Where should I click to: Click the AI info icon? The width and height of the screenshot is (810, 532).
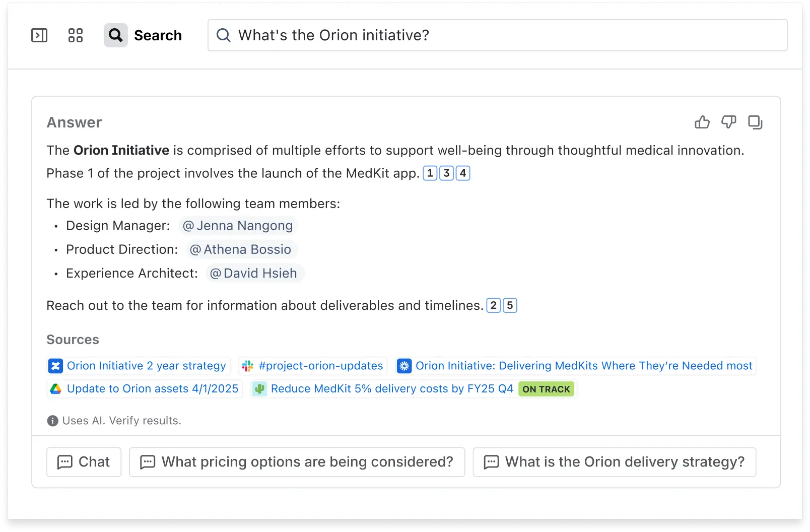[52, 421]
